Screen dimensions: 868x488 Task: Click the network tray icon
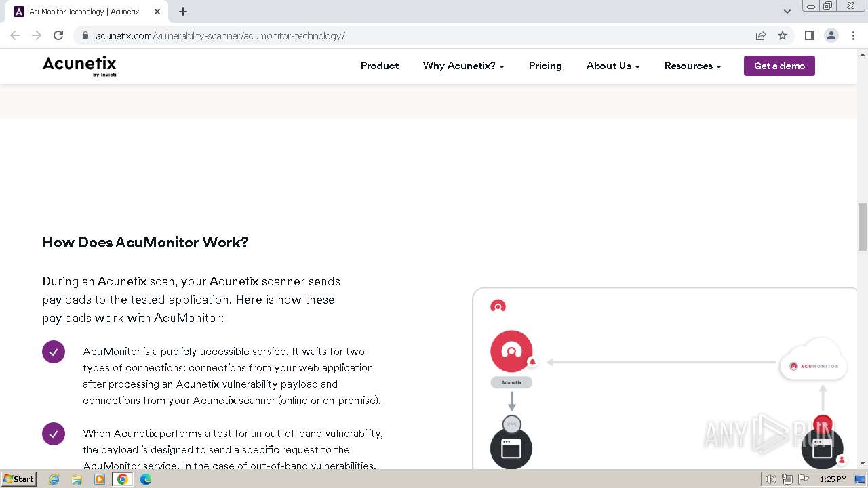(787, 479)
